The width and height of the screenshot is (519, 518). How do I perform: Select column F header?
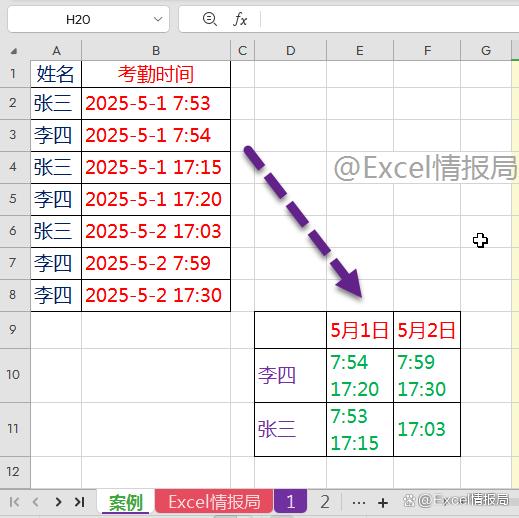click(427, 51)
